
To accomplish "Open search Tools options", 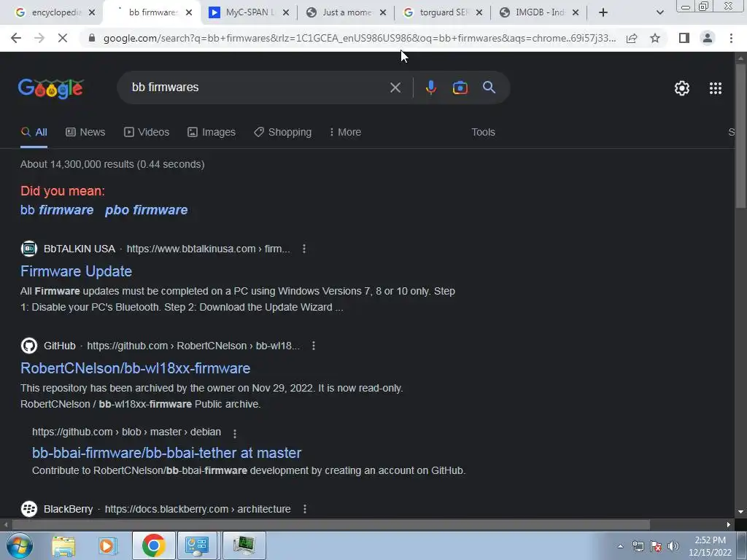I will click(x=483, y=132).
